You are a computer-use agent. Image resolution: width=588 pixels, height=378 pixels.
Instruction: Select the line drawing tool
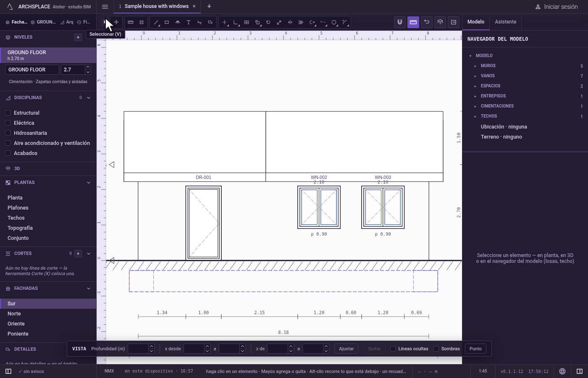pyautogui.click(x=156, y=22)
